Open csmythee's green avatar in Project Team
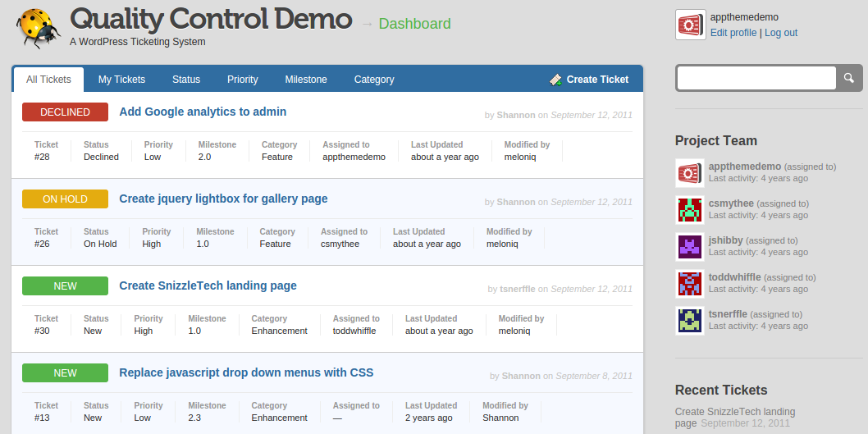 690,210
